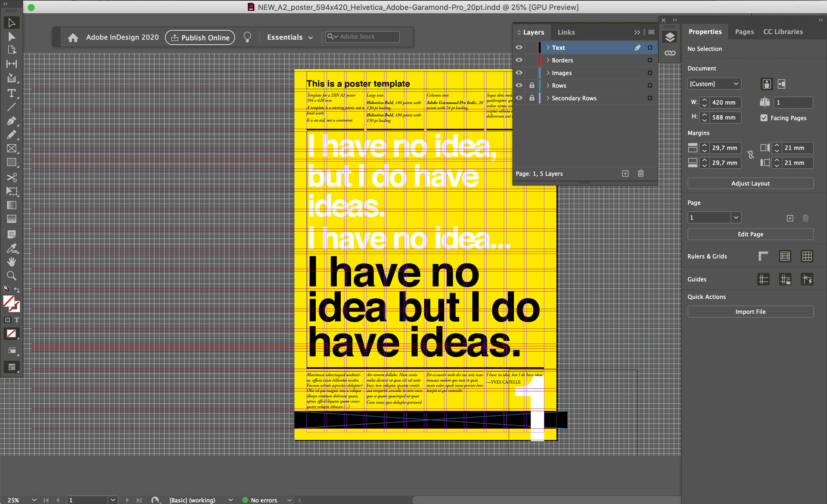The width and height of the screenshot is (827, 504).
Task: Click the Rectangle Frame tool
Action: tap(12, 149)
